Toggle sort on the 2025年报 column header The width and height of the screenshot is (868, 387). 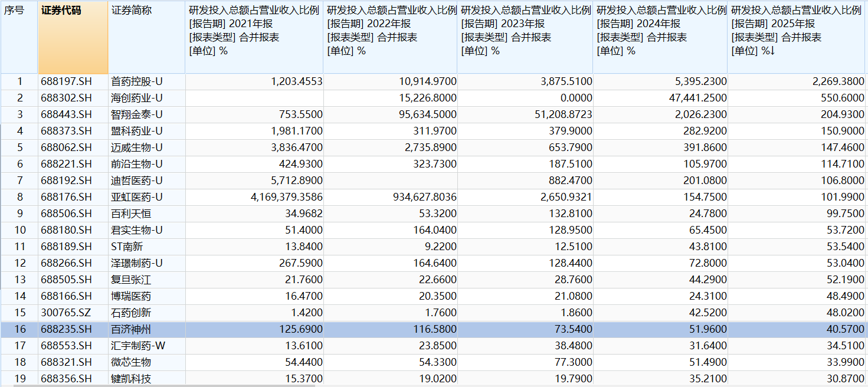pos(796,37)
